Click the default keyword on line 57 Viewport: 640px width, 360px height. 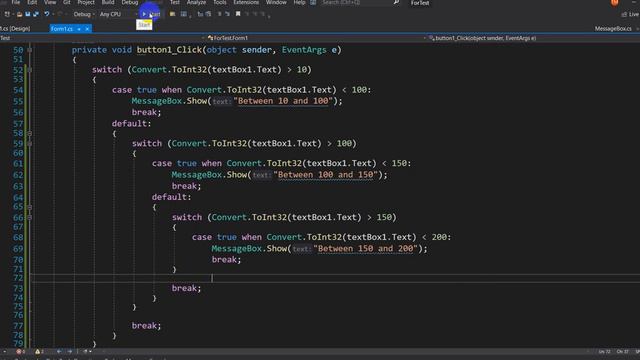point(129,123)
